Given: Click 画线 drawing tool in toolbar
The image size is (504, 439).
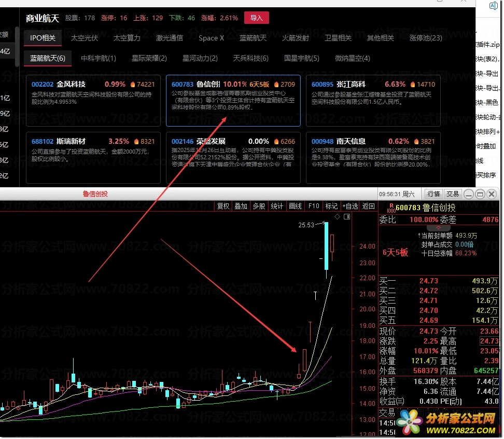Looking at the screenshot, I should [x=295, y=206].
